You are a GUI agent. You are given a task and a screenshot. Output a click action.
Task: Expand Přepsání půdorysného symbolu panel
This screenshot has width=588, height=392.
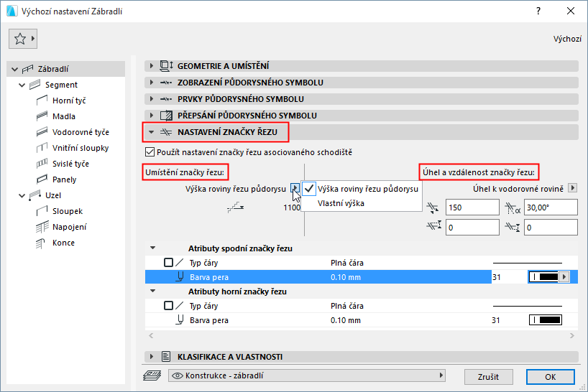(x=151, y=116)
